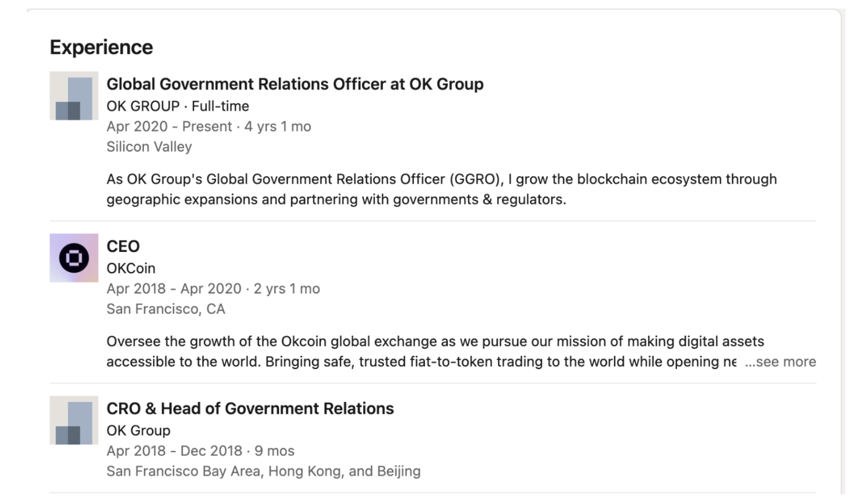Click the Silicon Valley location text
857x504 pixels.
click(x=149, y=146)
